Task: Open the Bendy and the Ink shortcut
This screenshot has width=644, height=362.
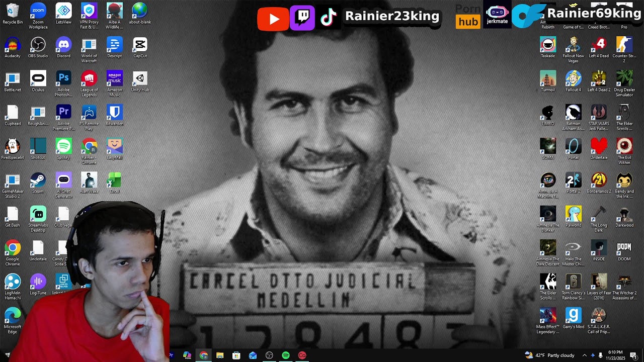Action: click(624, 185)
